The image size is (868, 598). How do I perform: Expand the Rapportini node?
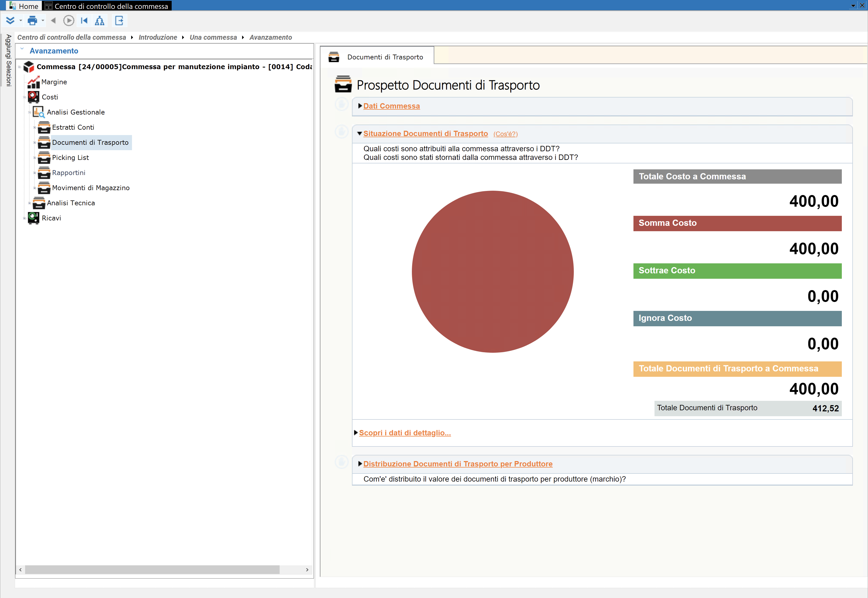[x=35, y=173]
